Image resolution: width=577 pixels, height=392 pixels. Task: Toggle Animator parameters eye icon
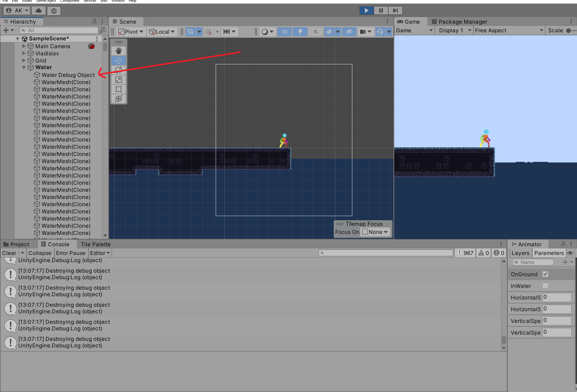pyautogui.click(x=570, y=253)
